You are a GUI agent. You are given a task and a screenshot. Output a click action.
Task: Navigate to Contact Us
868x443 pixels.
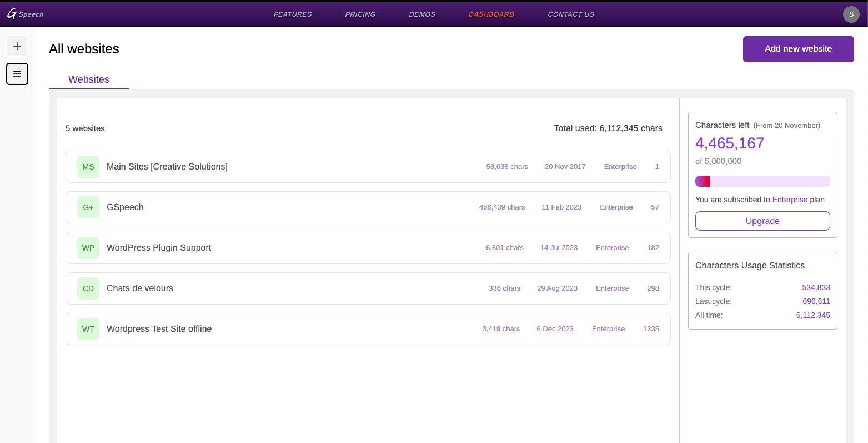coord(571,14)
